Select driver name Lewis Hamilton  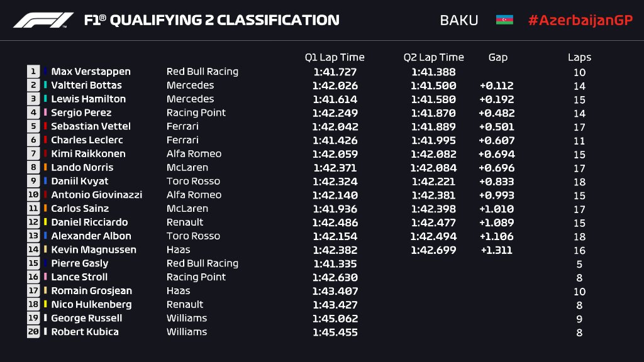88,99
